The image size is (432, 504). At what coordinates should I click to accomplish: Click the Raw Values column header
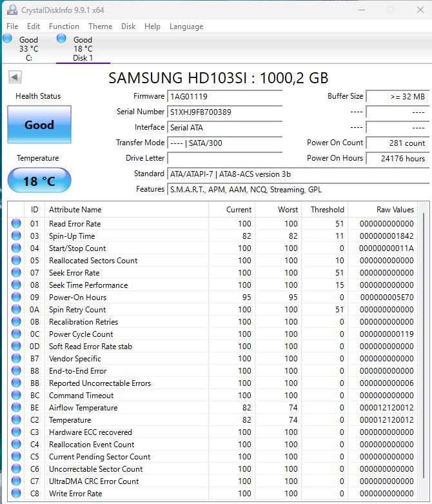click(x=383, y=210)
